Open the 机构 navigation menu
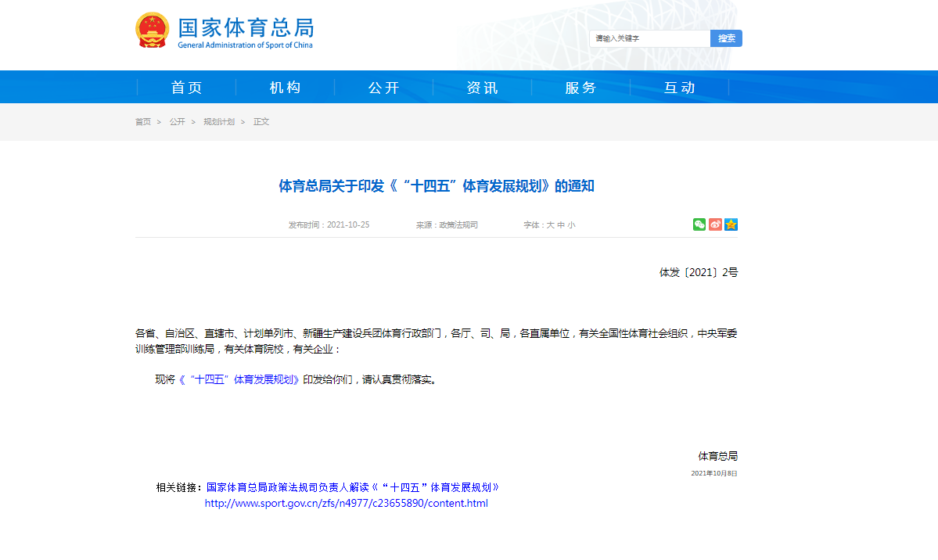The image size is (938, 560). [x=286, y=88]
